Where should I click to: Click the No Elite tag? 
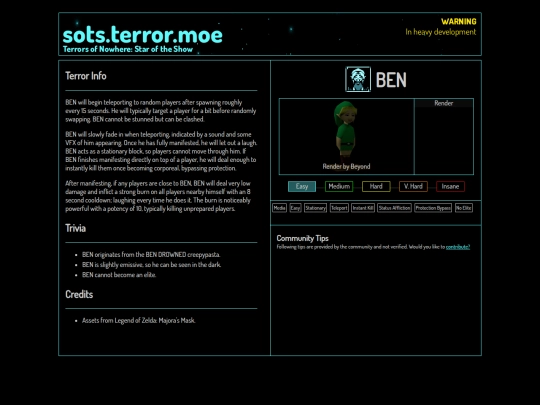coord(464,208)
